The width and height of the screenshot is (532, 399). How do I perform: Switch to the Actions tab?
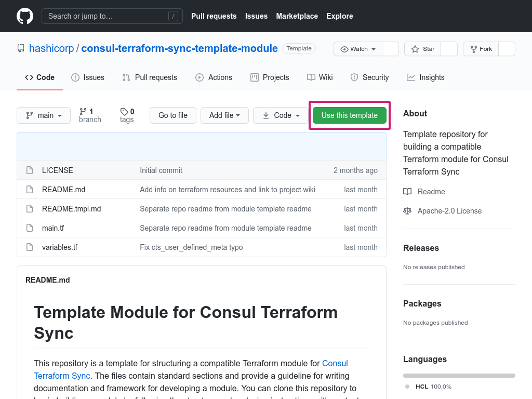(x=214, y=77)
